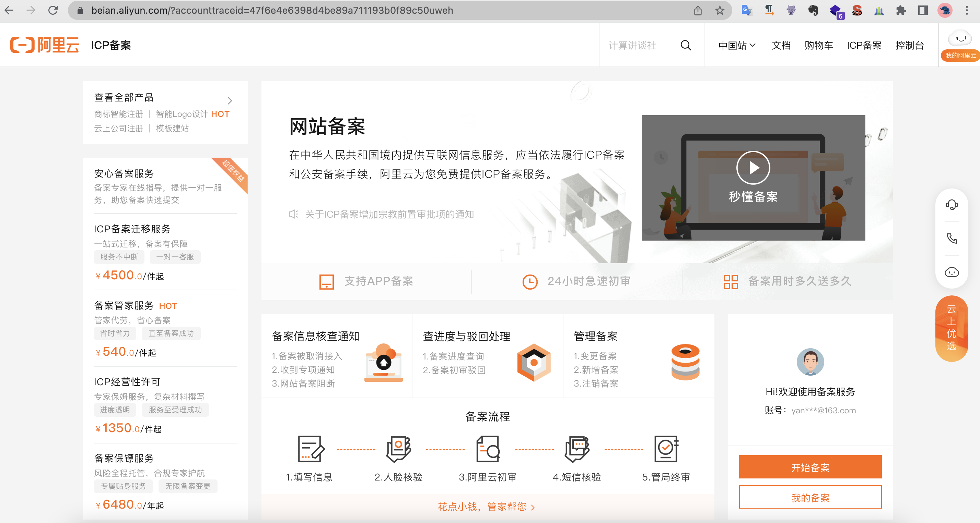Screen dimensions: 980x523
Task: Click the phone icon in side panel
Action: tap(951, 238)
